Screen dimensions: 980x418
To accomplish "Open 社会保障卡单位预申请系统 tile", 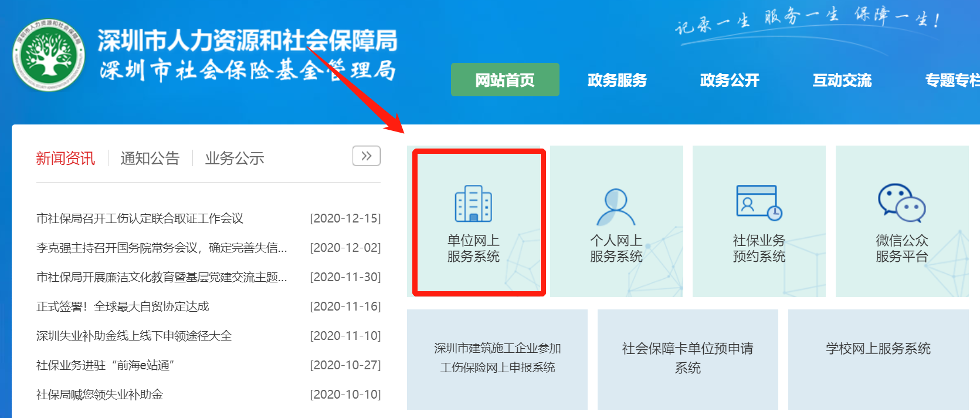I will (688, 359).
